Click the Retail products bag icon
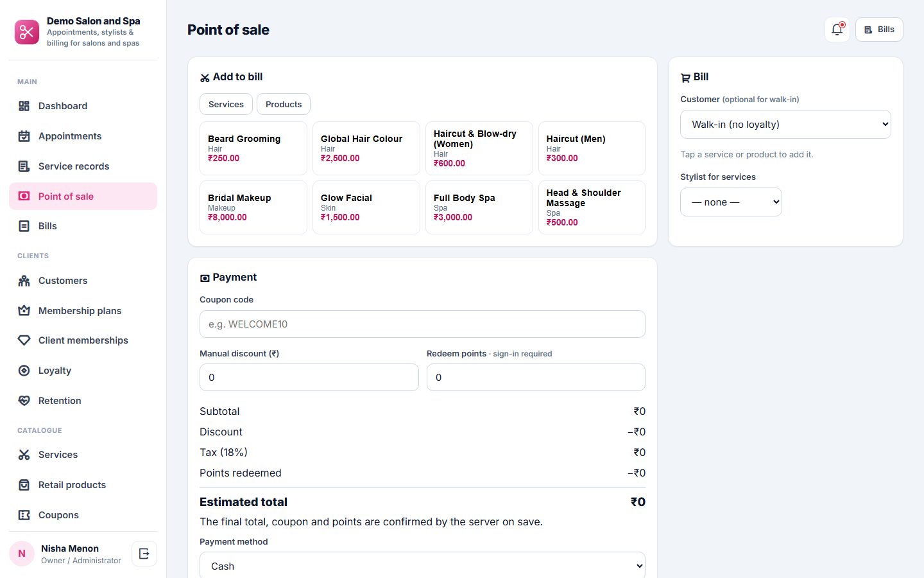924x578 pixels. (x=24, y=485)
